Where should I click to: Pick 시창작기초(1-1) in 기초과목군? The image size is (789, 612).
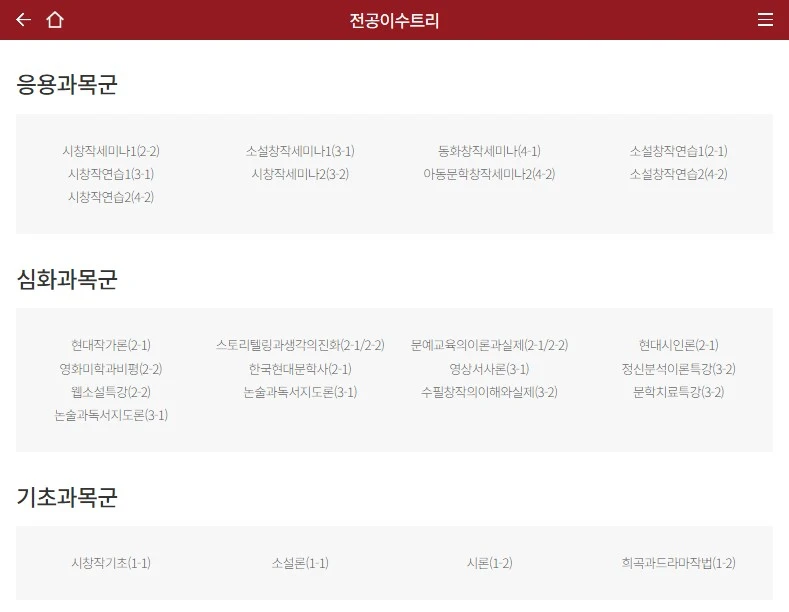pos(111,563)
